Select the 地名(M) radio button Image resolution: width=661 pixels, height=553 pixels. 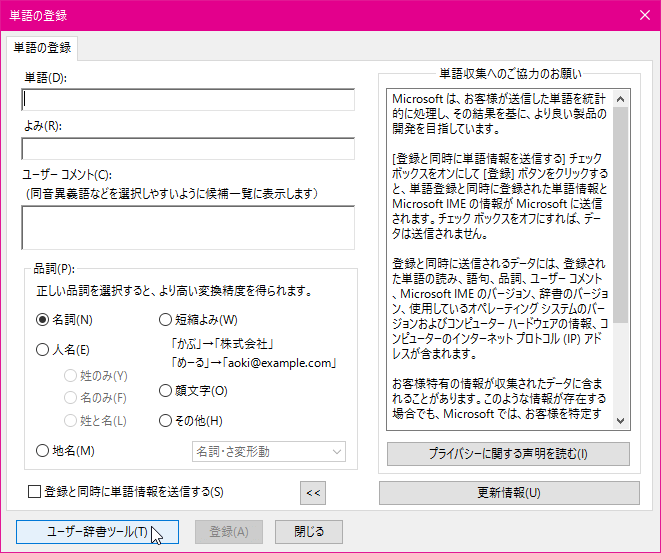pos(42,451)
